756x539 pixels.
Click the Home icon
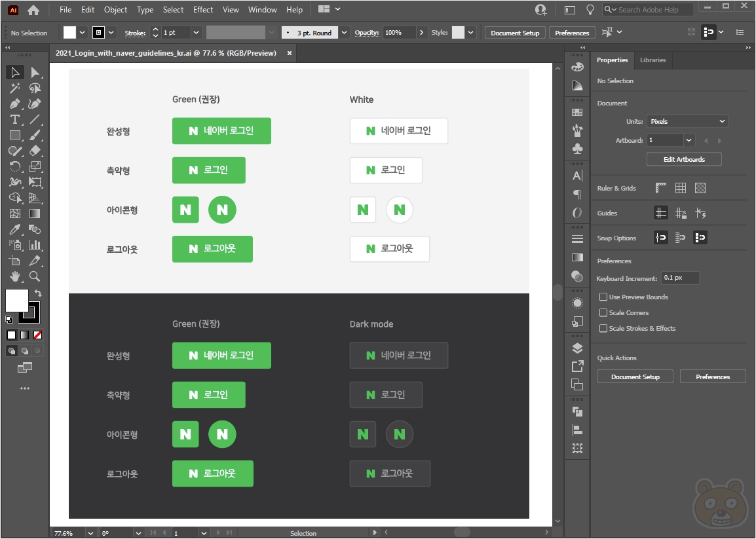point(33,10)
